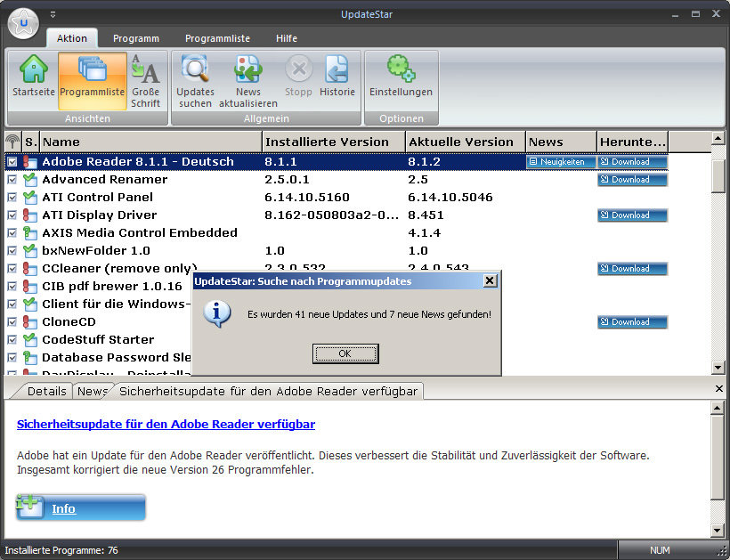This screenshot has height=560, width=730.
Task: Sort by Aktuelle Version column
Action: [x=466, y=142]
